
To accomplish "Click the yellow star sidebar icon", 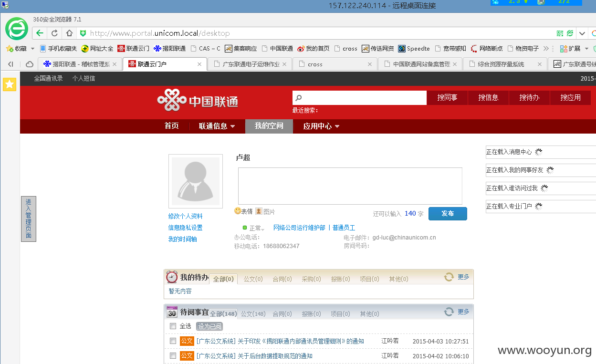I will [10, 84].
